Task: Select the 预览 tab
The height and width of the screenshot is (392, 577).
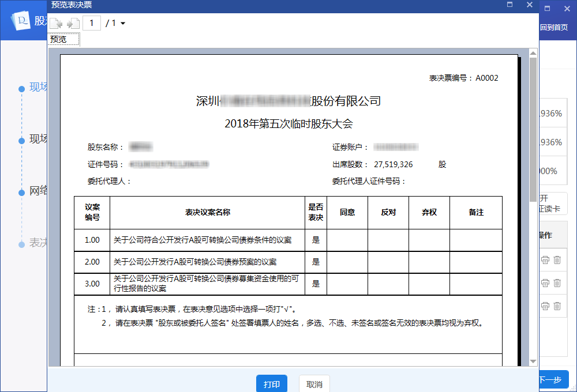Action: click(63, 39)
